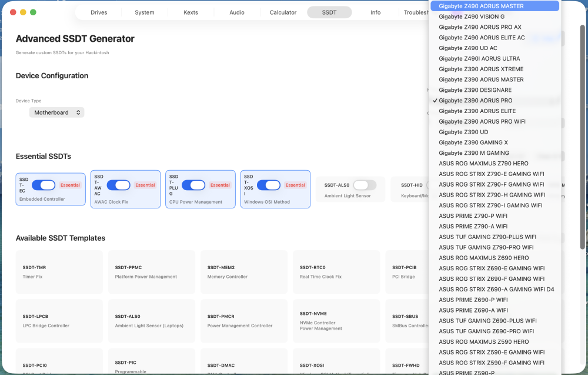
Task: Choose ASUS TUF GAMING Z690-PLUS WIFI
Action: pyautogui.click(x=495, y=321)
